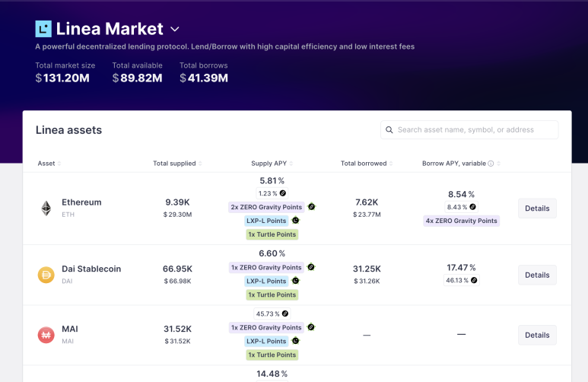
Task: Click the 14.48% supply APY value
Action: tap(272, 374)
